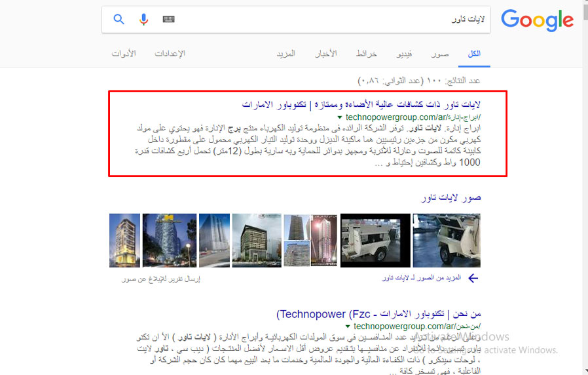Open the dark green office building thumbnail
This screenshot has height=375, width=588.
click(x=257, y=241)
